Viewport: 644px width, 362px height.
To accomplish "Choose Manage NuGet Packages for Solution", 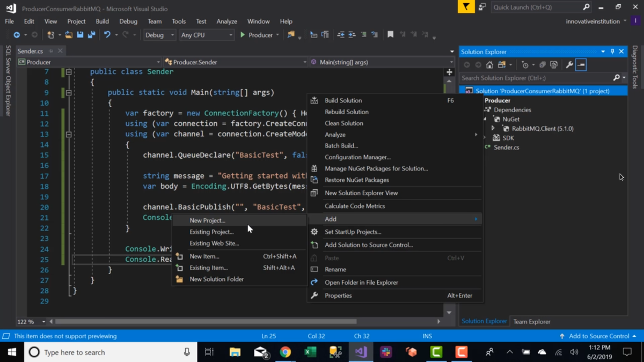I will click(x=376, y=168).
